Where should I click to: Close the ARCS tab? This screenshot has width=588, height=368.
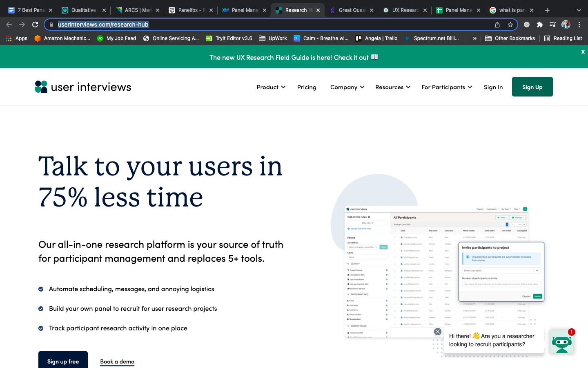click(x=158, y=10)
